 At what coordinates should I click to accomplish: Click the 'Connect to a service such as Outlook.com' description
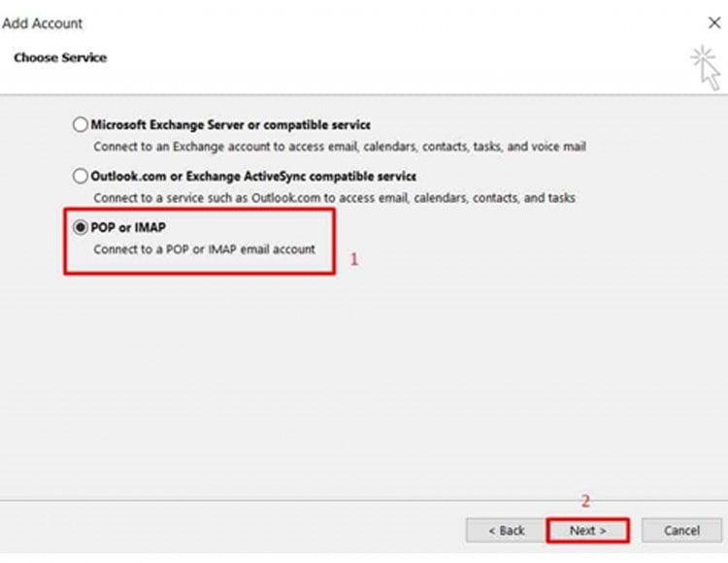pyautogui.click(x=334, y=198)
